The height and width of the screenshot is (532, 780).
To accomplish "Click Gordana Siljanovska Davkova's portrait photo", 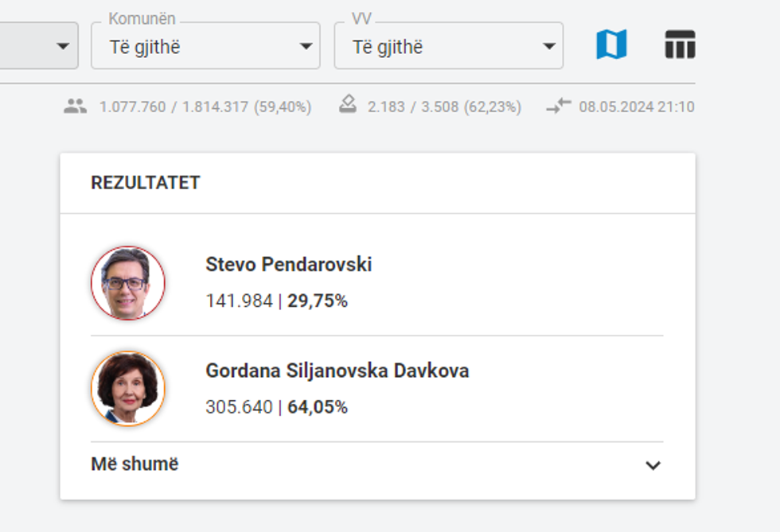I will pyautogui.click(x=128, y=389).
